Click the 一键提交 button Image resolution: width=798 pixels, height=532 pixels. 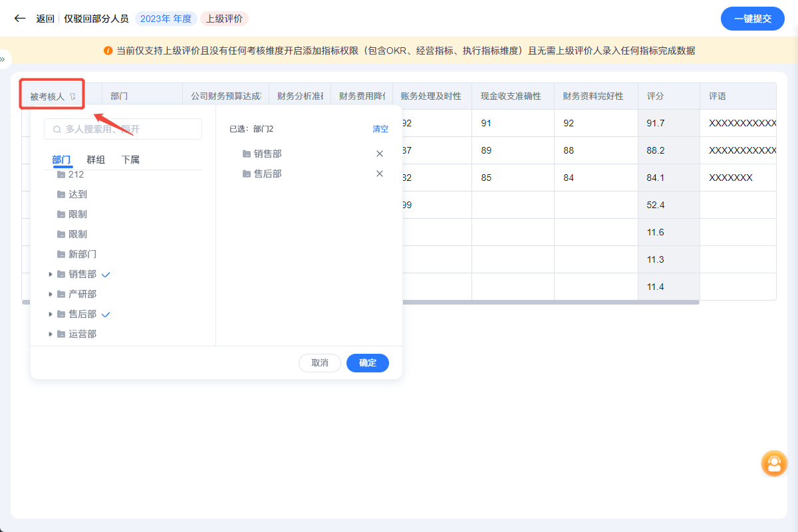[753, 19]
